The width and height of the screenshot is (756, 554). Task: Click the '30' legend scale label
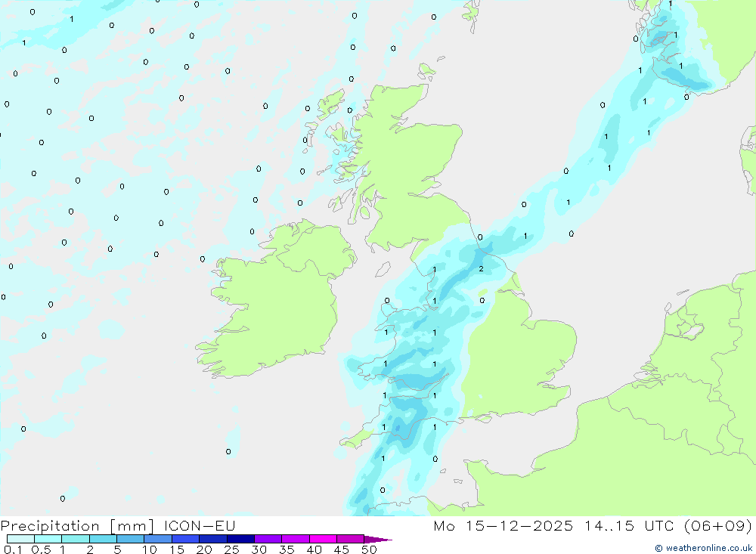click(259, 549)
